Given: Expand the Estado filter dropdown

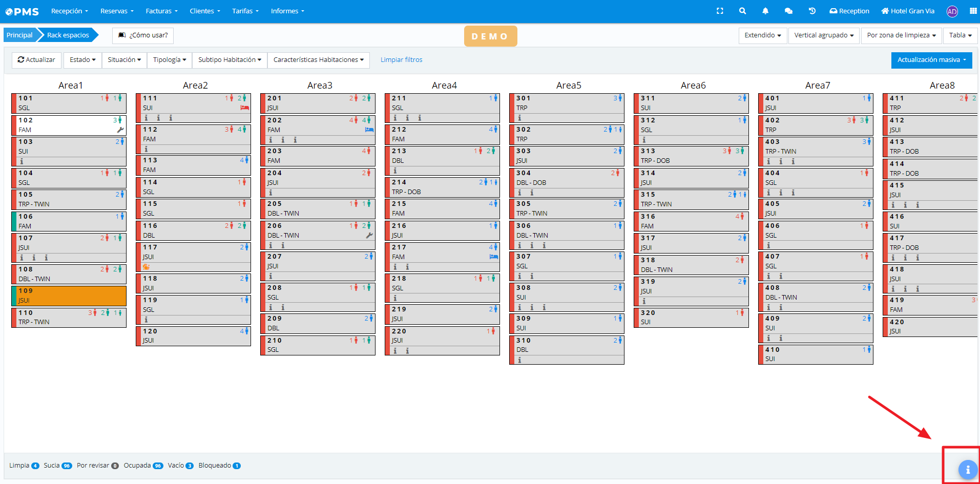Looking at the screenshot, I should pos(82,60).
